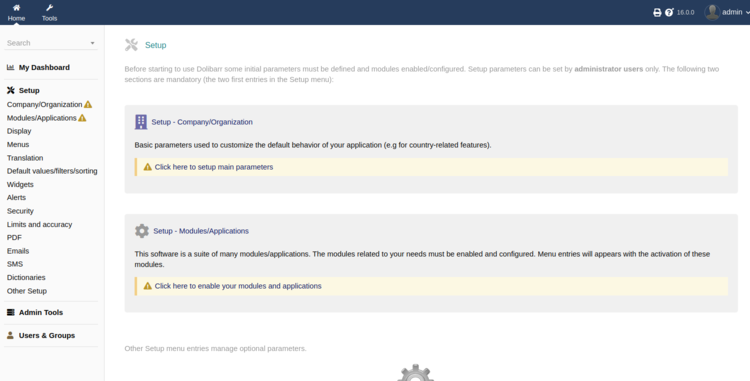This screenshot has width=750, height=381.
Task: Click warning icon in enable modules notice
Action: pos(147,286)
